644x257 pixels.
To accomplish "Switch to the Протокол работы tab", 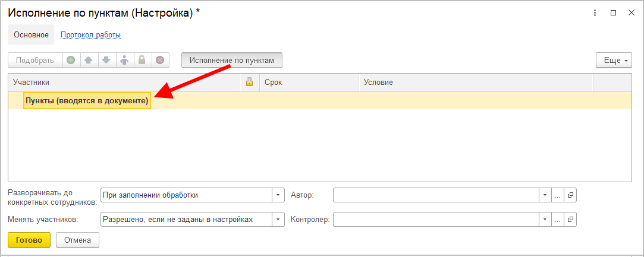I will [90, 35].
